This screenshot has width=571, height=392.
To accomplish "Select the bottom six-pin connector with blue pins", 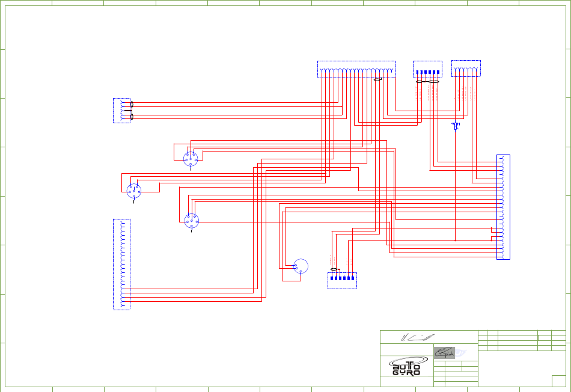I will point(343,281).
